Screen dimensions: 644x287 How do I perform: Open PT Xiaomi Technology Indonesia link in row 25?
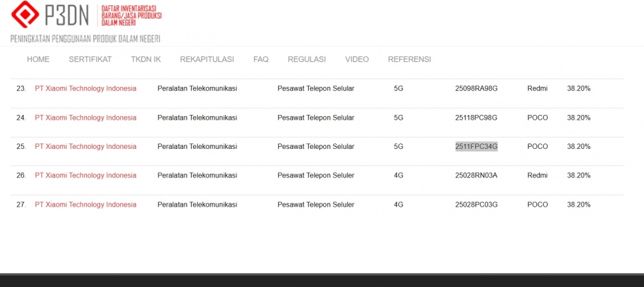(86, 146)
